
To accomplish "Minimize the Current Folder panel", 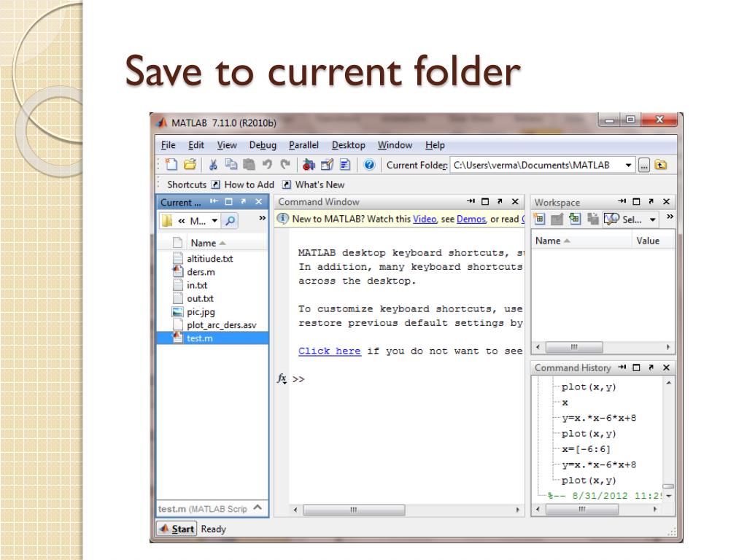I will [x=214, y=201].
